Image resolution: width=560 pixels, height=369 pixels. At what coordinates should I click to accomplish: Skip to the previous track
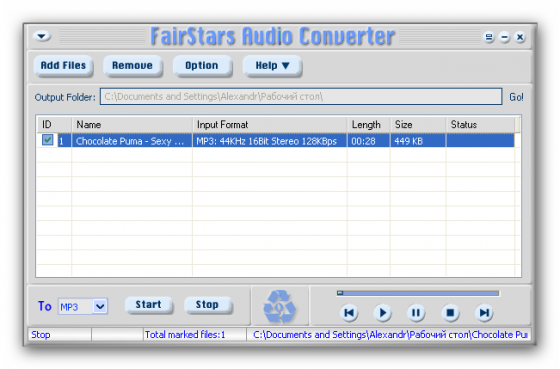coord(349,313)
